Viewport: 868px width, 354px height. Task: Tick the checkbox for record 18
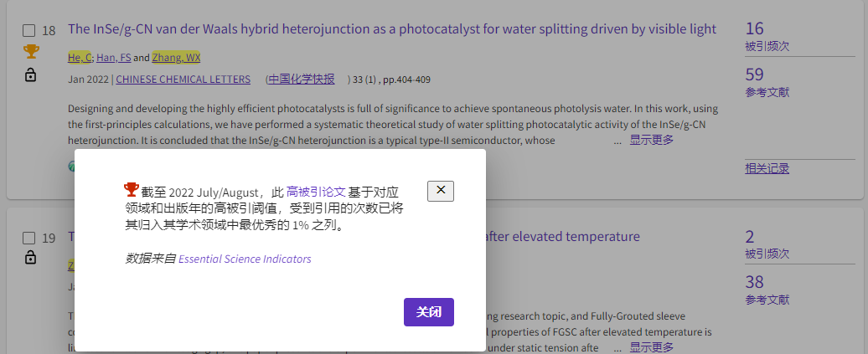point(29,30)
